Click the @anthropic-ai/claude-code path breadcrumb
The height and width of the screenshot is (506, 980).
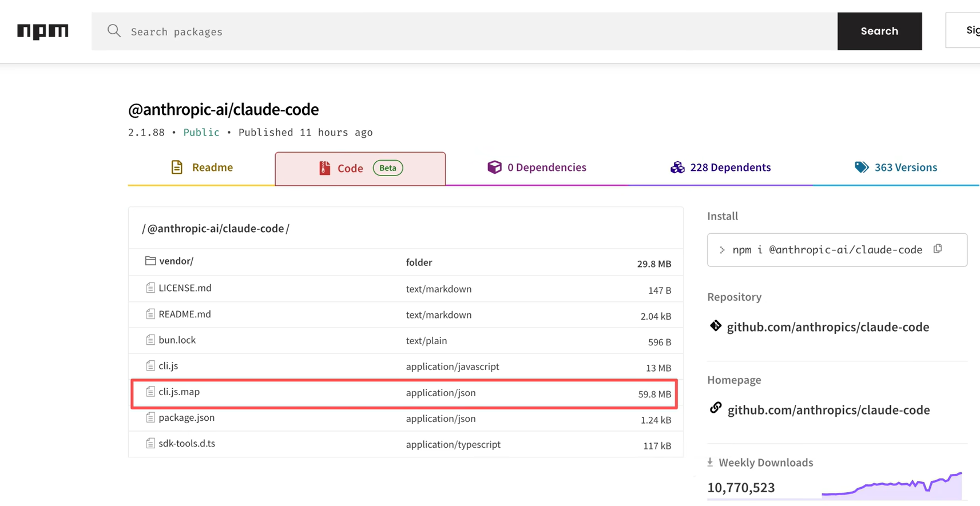pos(216,229)
